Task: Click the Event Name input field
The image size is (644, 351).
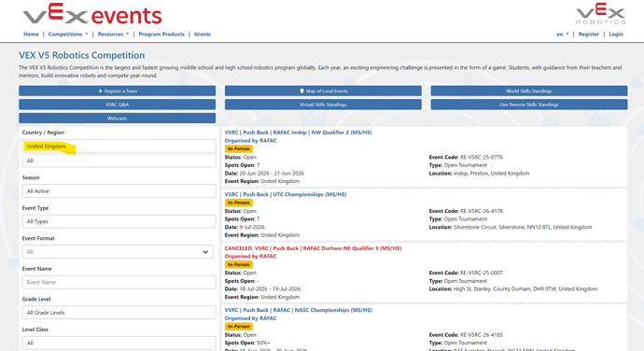Action: tap(119, 282)
